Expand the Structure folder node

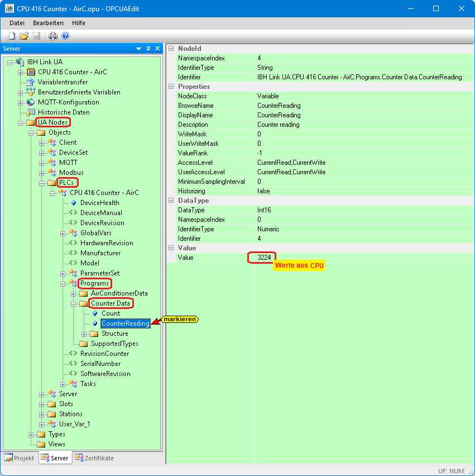(84, 334)
